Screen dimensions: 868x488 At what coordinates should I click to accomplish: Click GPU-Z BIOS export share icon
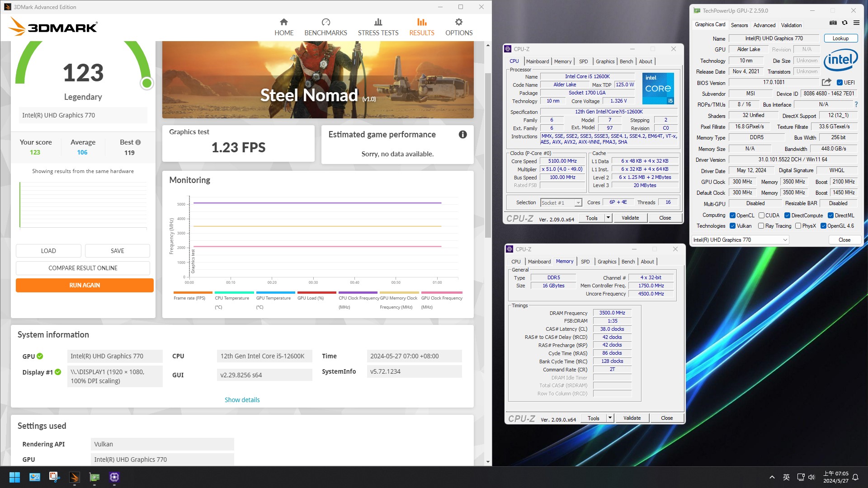coord(826,82)
